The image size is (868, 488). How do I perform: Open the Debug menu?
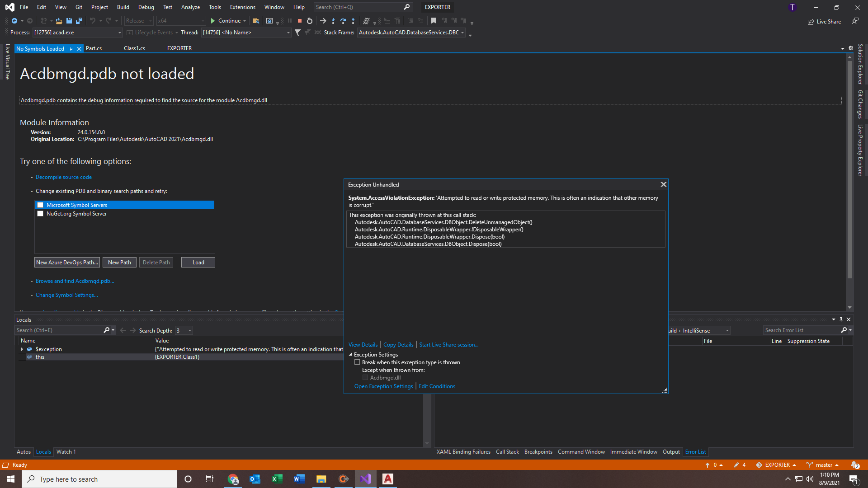click(146, 7)
